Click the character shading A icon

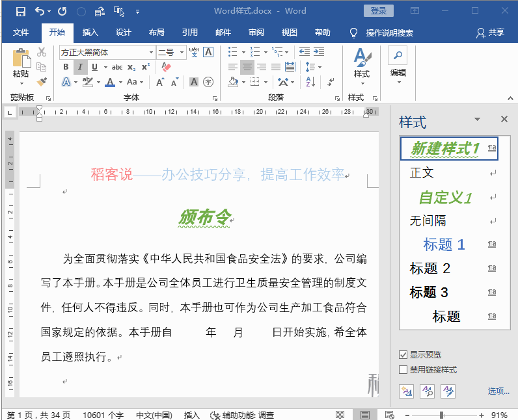[193, 82]
